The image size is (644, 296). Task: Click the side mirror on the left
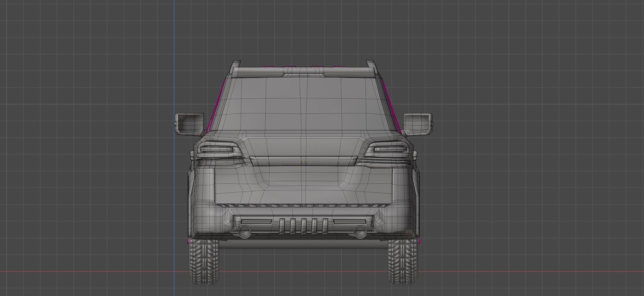pos(189,124)
